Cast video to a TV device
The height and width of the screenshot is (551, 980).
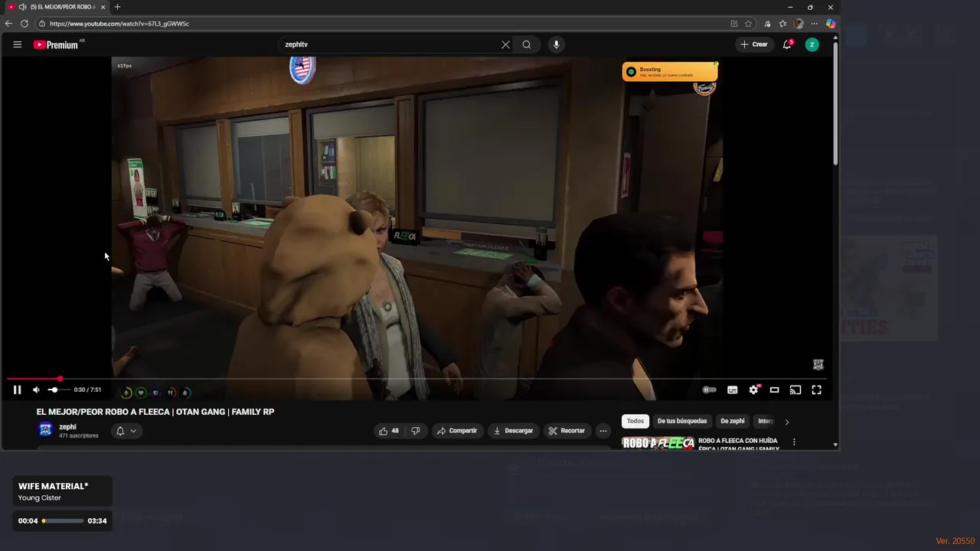coord(795,390)
